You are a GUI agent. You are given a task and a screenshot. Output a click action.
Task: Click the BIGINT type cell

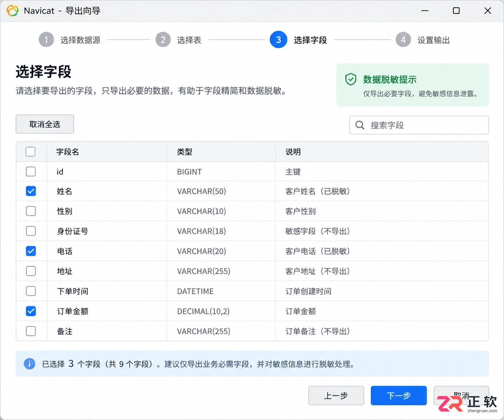pos(189,172)
